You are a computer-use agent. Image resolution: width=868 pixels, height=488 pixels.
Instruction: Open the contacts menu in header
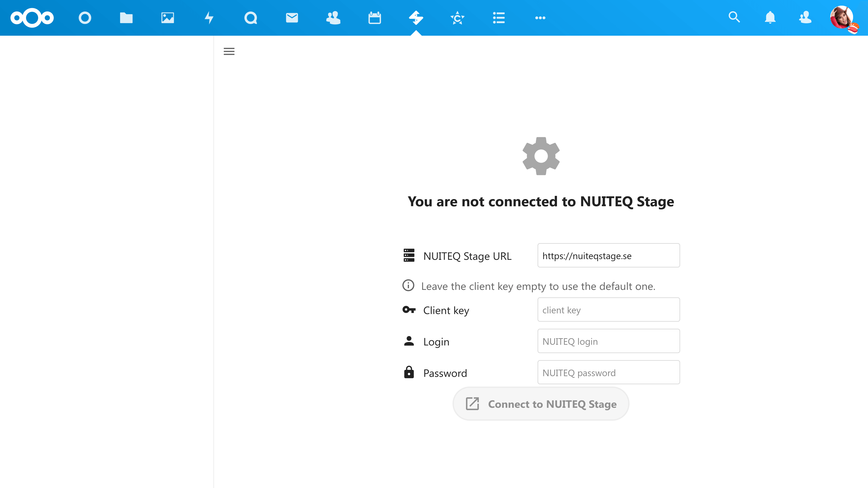click(x=806, y=17)
